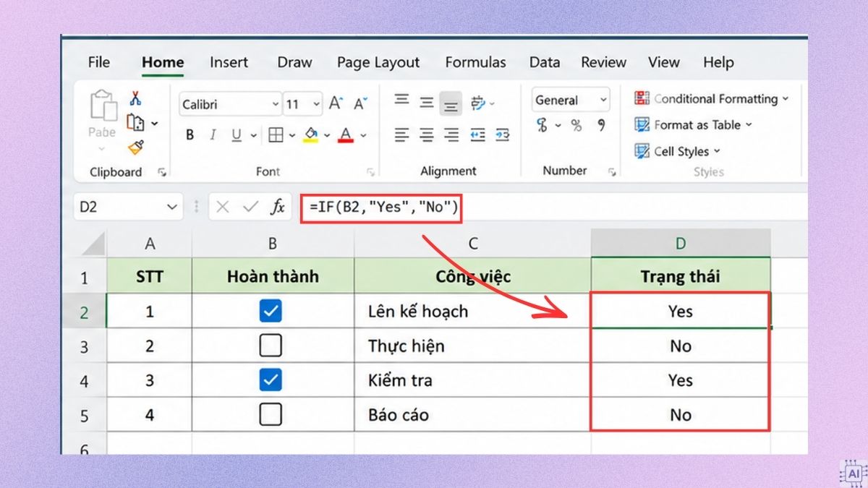Switch to the Insert tab

point(229,62)
